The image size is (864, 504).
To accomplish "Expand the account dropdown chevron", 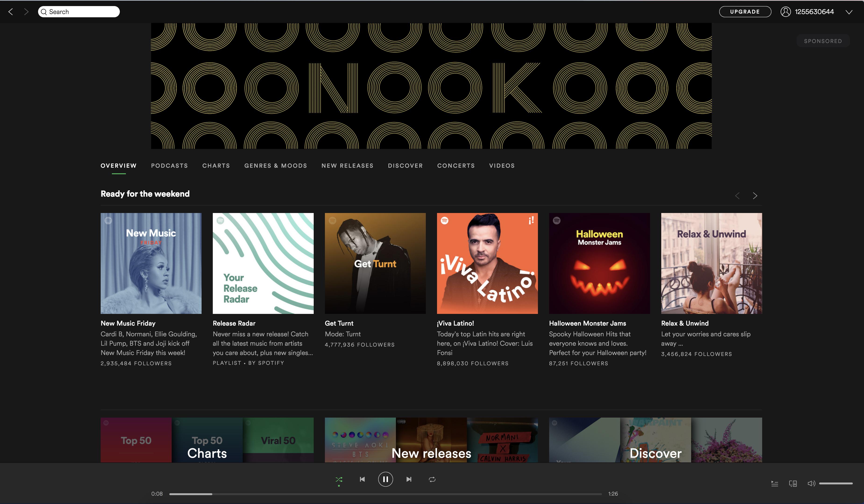I will (x=849, y=12).
